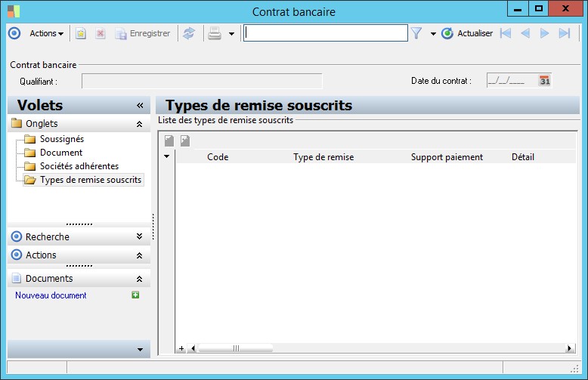Click the grid scroll right arrow
588x380 pixels.
pos(569,348)
